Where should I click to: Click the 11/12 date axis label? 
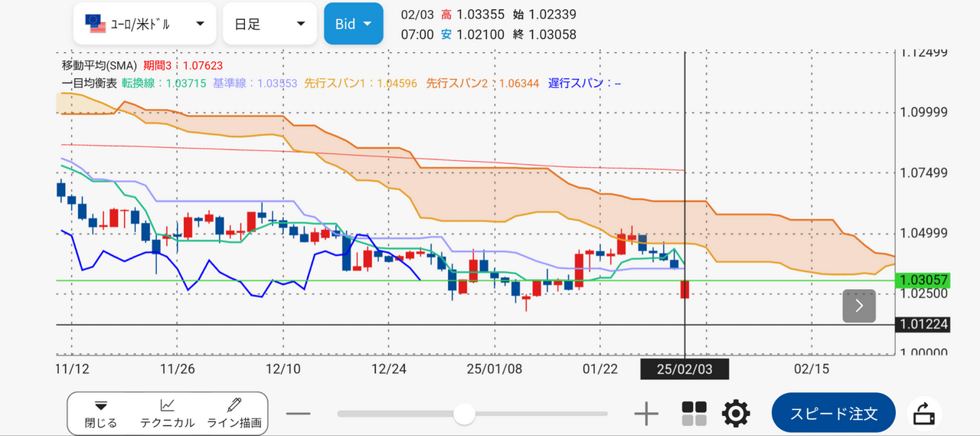click(72, 369)
